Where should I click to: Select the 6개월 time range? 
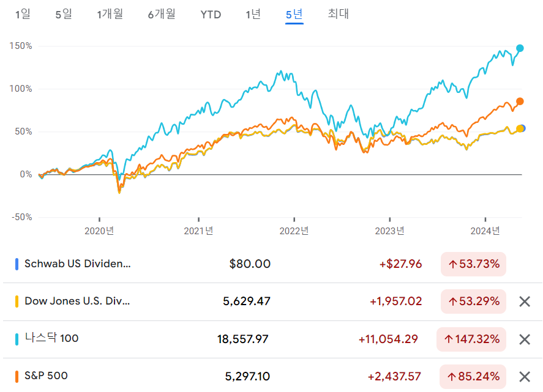point(162,14)
